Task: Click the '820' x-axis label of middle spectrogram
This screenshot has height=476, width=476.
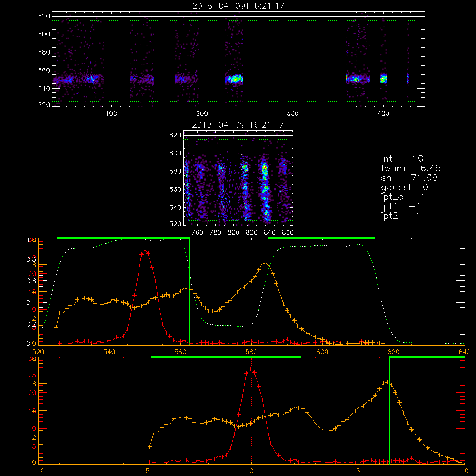Action: [x=252, y=233]
